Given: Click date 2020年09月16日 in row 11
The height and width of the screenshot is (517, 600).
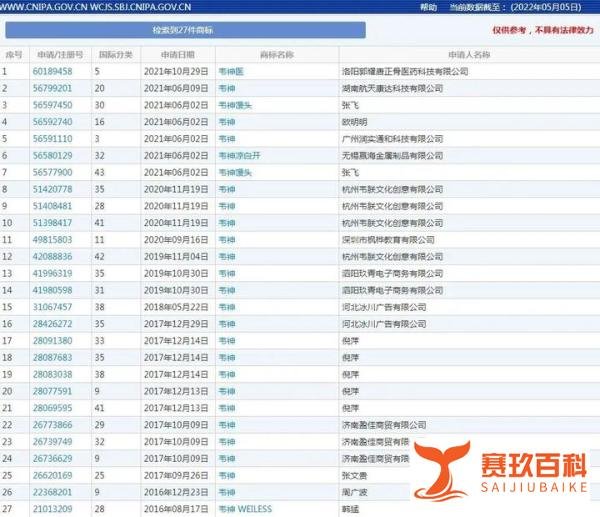Looking at the screenshot, I should [176, 240].
